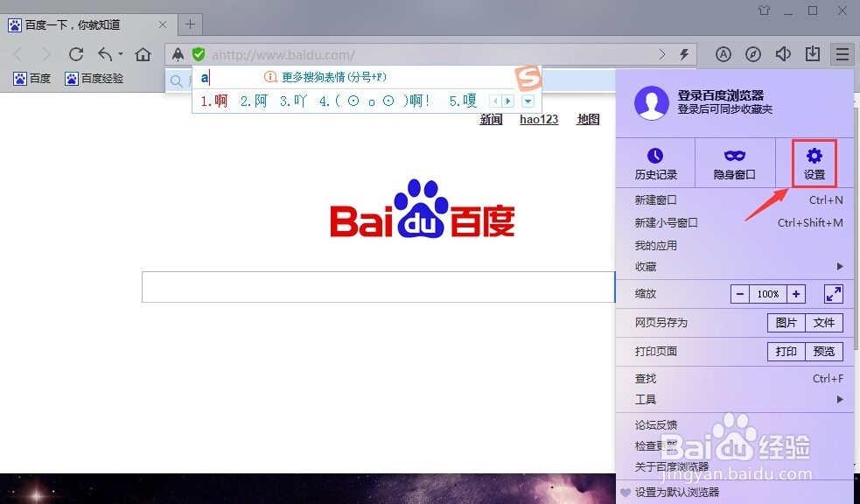Expand the 工具 submenu arrow

(840, 400)
